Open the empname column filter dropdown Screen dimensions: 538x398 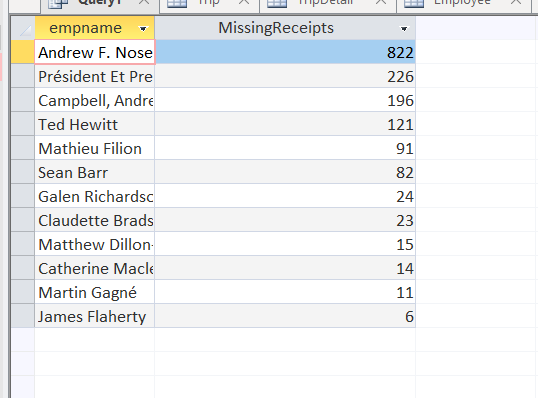point(143,28)
